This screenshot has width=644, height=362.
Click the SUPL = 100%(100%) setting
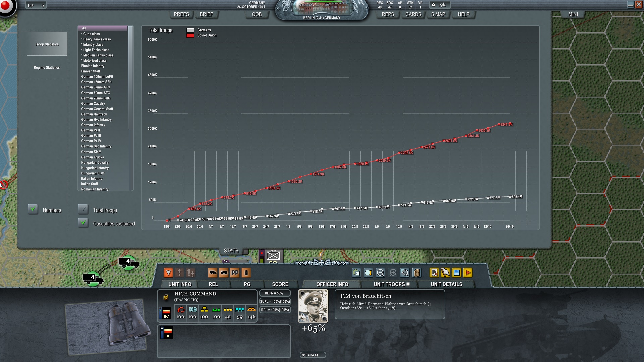click(x=275, y=302)
